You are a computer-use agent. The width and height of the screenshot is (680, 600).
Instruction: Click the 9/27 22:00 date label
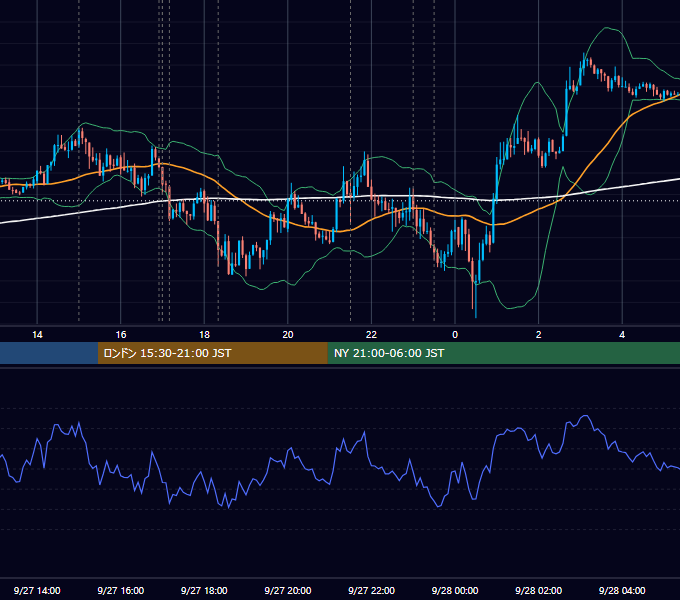click(372, 590)
